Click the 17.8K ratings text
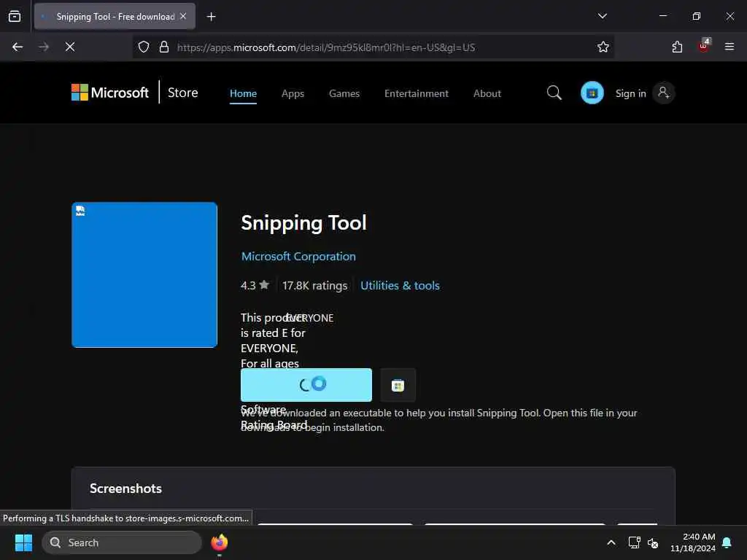Screen dimensions: 747x560 coord(315,285)
